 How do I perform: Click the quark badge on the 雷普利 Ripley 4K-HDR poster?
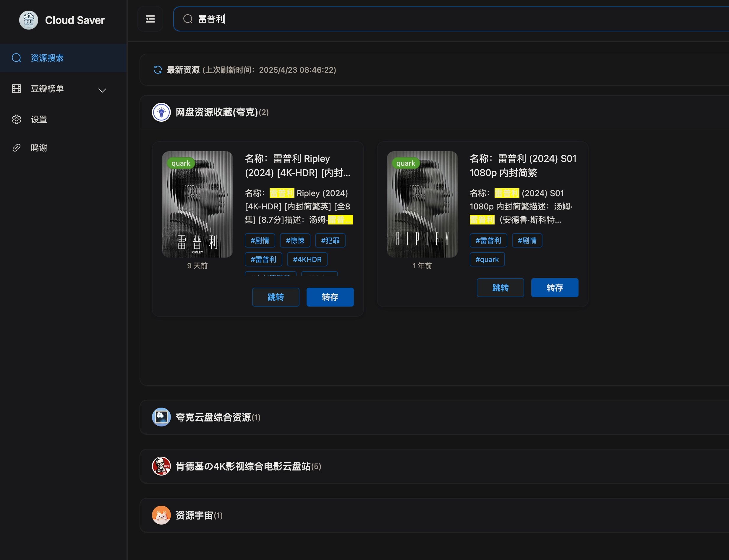[181, 163]
